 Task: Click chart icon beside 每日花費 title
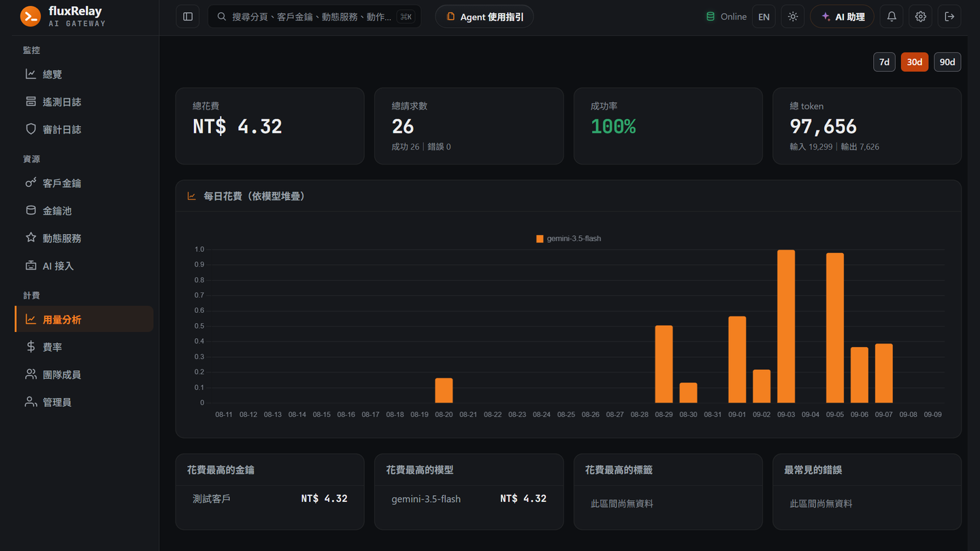(x=191, y=196)
